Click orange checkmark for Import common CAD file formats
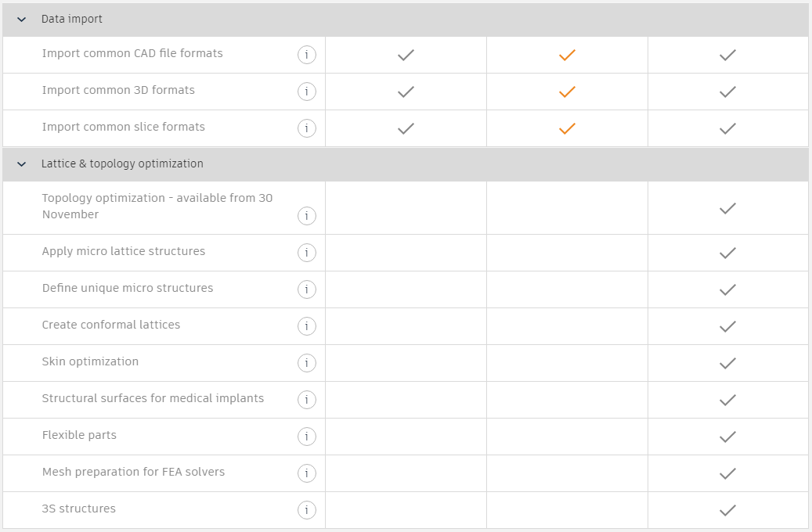 pos(567,55)
